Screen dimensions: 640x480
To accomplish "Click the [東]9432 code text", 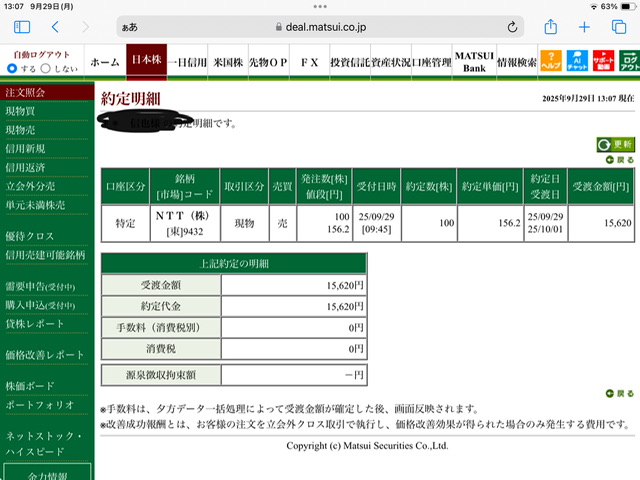I will (185, 231).
